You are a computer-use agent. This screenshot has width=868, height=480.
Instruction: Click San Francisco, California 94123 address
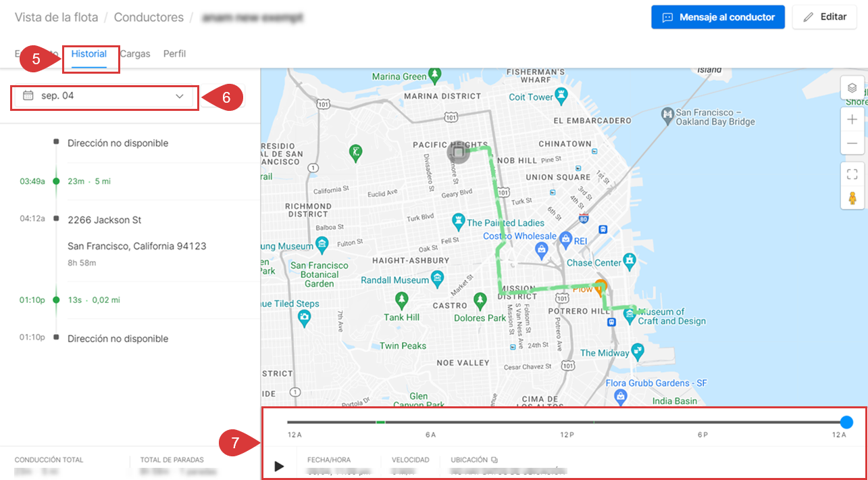pyautogui.click(x=137, y=246)
